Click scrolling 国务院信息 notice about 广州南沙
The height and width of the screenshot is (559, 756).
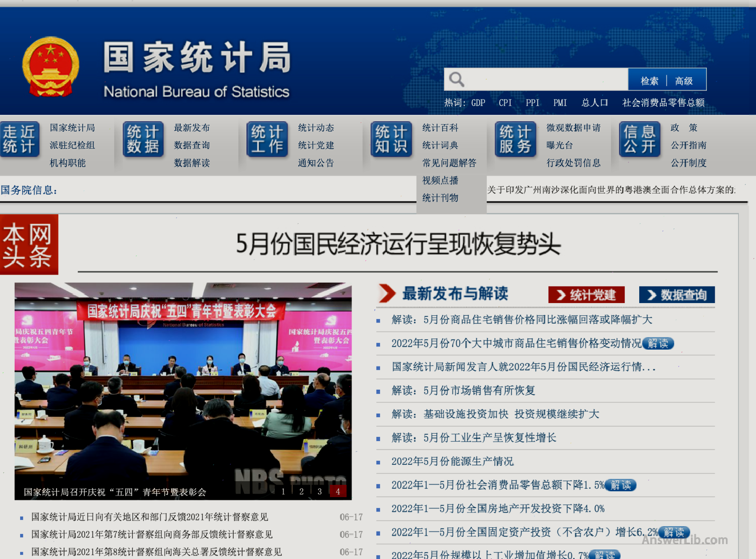(x=611, y=190)
